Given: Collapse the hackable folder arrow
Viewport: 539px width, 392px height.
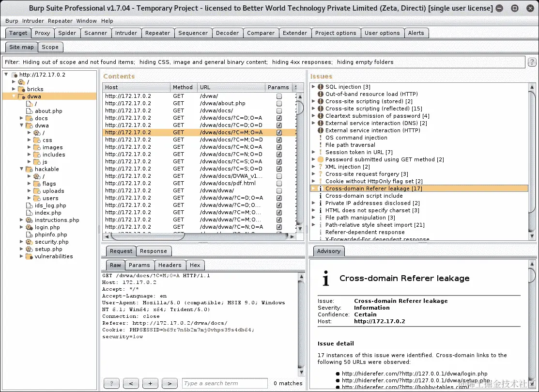Looking at the screenshot, I should point(21,169).
